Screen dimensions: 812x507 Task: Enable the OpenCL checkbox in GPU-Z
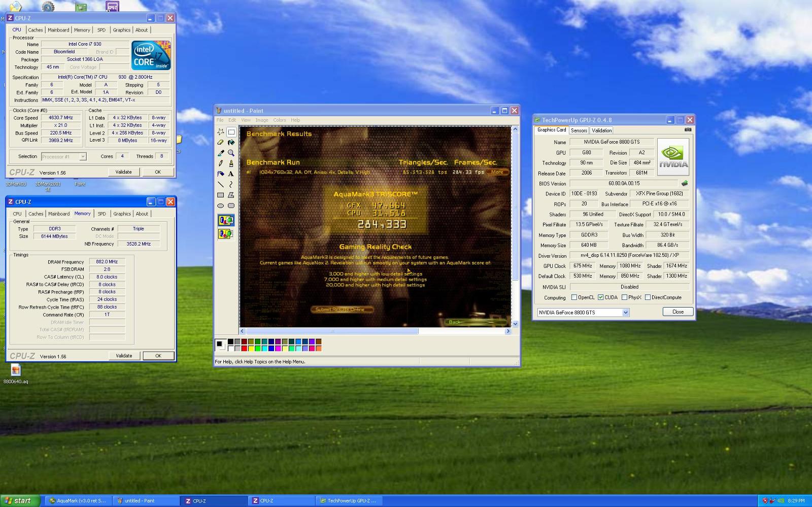pyautogui.click(x=574, y=297)
